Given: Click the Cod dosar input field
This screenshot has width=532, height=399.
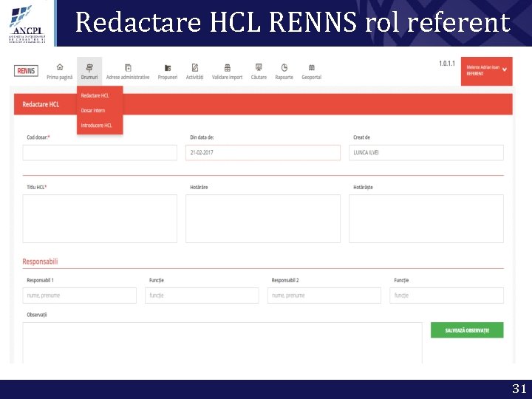Looking at the screenshot, I should 100,153.
